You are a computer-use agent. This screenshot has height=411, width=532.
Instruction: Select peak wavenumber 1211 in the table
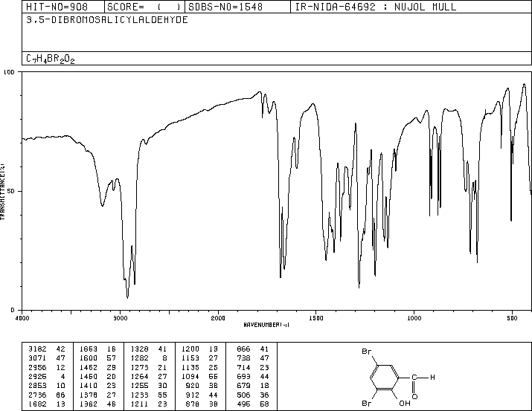tap(139, 404)
